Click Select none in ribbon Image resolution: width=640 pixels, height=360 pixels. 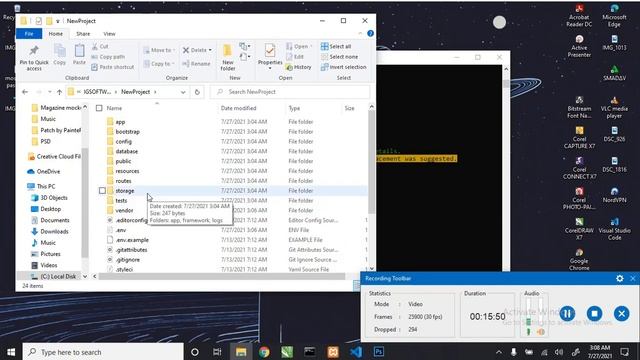pos(339,57)
